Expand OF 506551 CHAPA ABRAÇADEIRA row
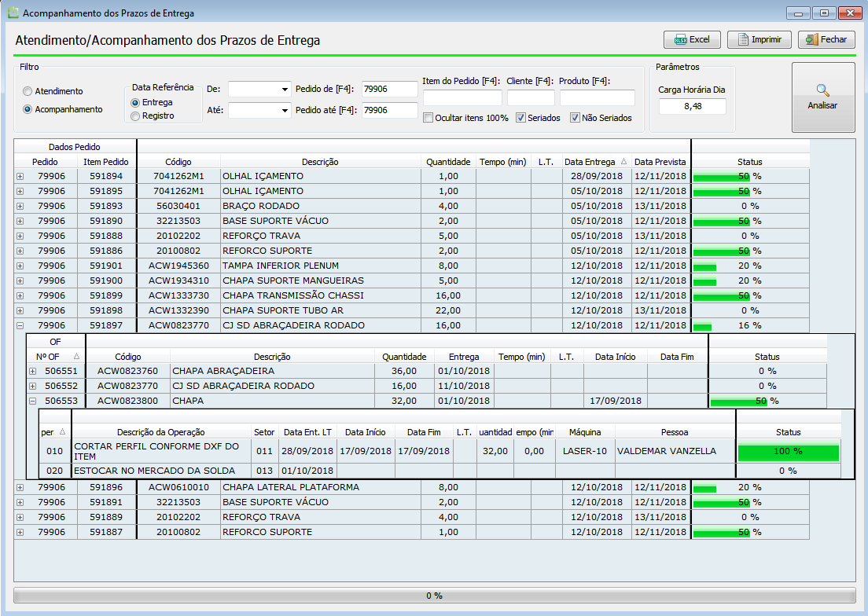The image size is (868, 616). (33, 371)
